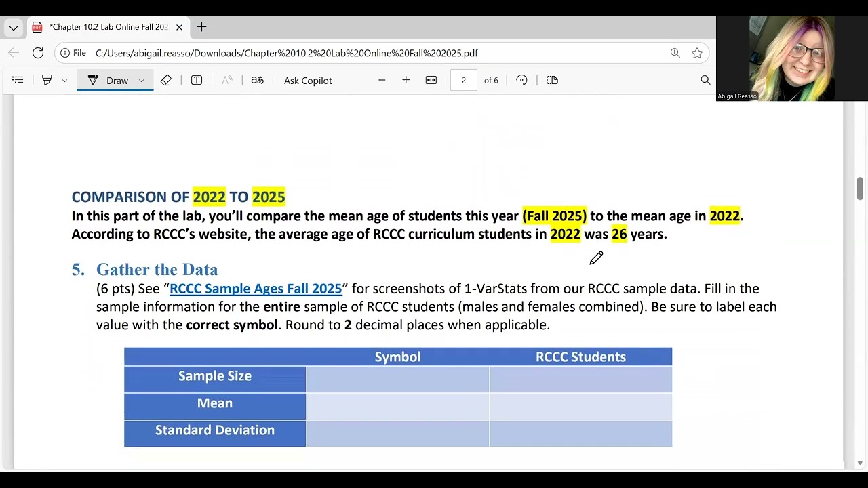Select the Eraser tool
Image resolution: width=868 pixels, height=488 pixels.
click(166, 80)
